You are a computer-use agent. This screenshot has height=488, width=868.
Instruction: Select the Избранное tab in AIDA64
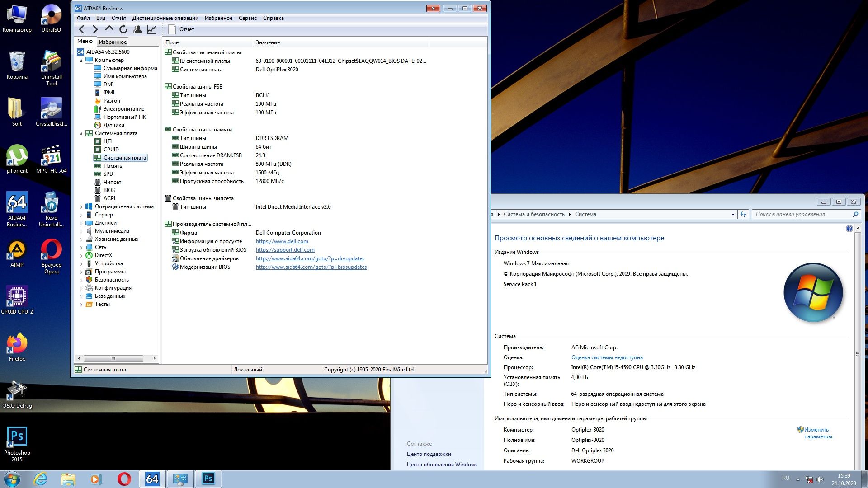coord(113,41)
